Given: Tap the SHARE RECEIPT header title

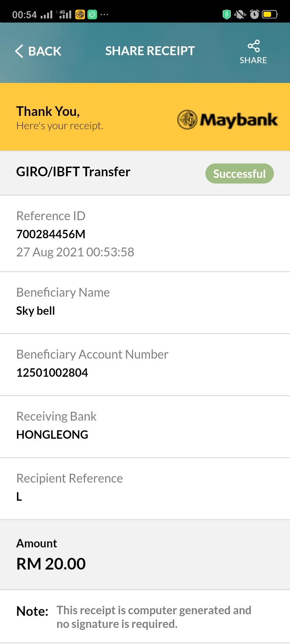Looking at the screenshot, I should point(150,51).
